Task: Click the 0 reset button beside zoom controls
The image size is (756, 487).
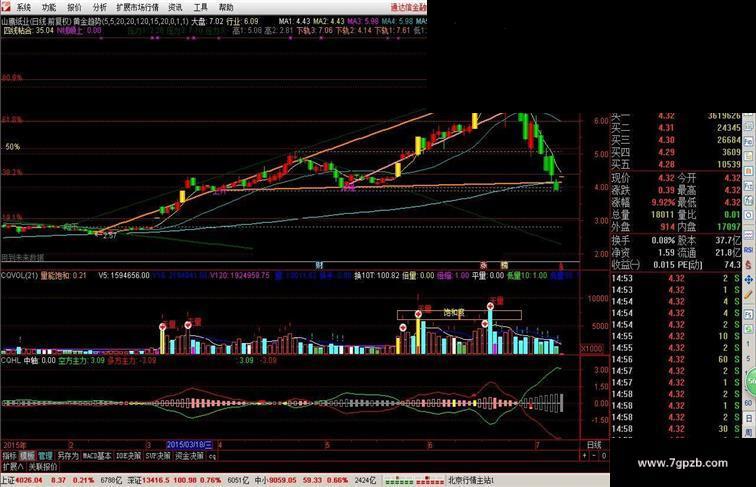Action: (x=604, y=456)
